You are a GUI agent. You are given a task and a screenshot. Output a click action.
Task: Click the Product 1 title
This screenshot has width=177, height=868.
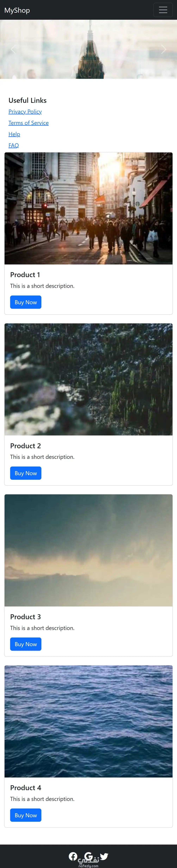tap(25, 275)
